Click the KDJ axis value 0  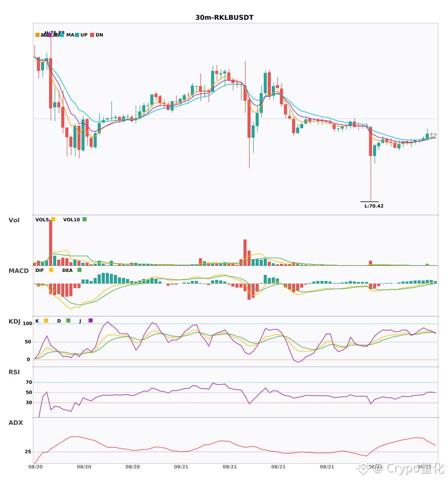coord(28,359)
